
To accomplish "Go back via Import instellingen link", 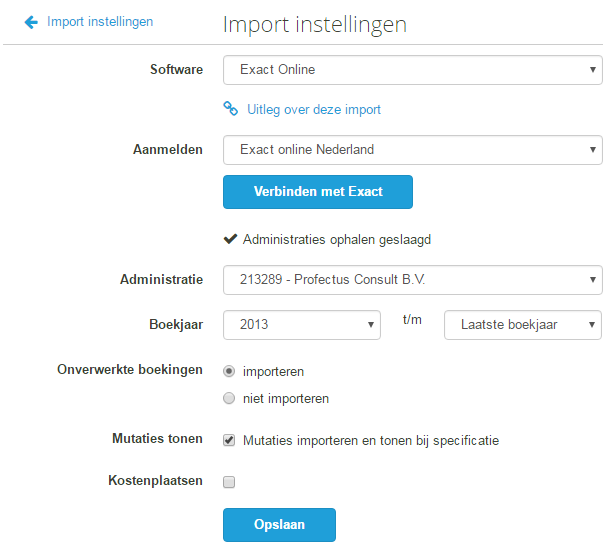I will (x=100, y=22).
